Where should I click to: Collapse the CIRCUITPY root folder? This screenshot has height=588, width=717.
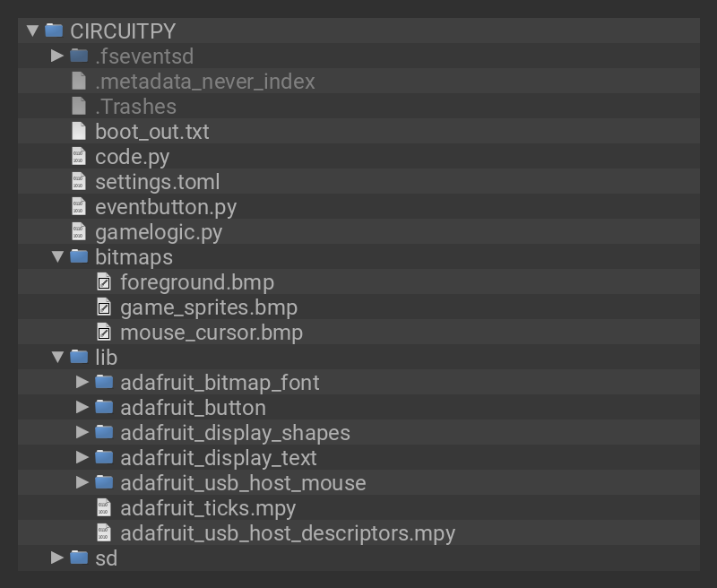coord(33,31)
